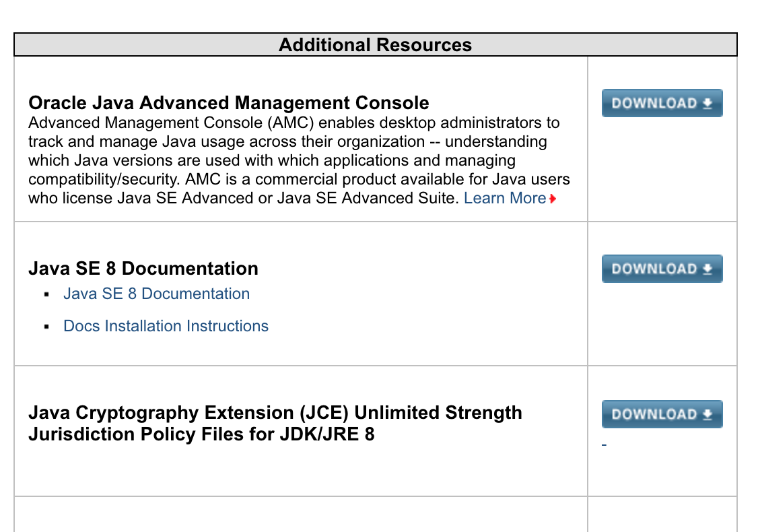
Task: Click empty right cell in the bottom row
Action: tap(662, 515)
